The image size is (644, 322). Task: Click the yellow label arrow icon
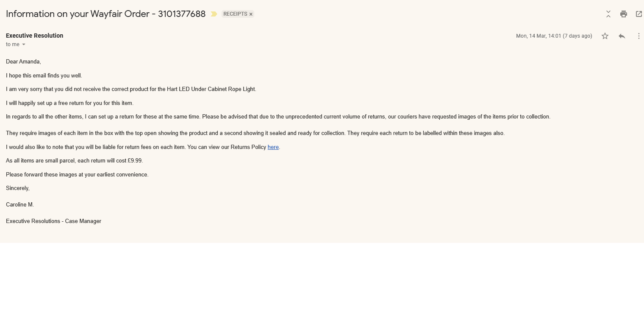tap(214, 14)
